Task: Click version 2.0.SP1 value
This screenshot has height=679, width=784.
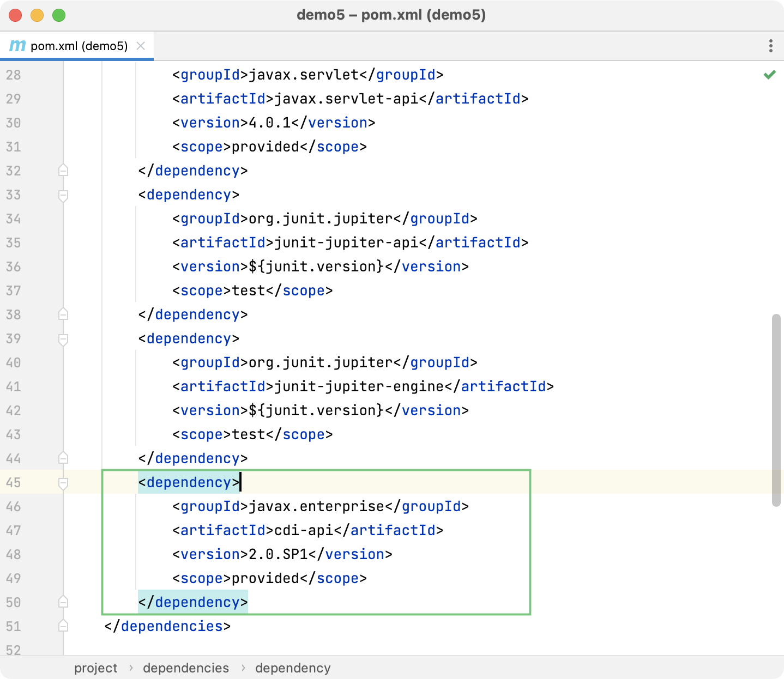Action: [278, 554]
